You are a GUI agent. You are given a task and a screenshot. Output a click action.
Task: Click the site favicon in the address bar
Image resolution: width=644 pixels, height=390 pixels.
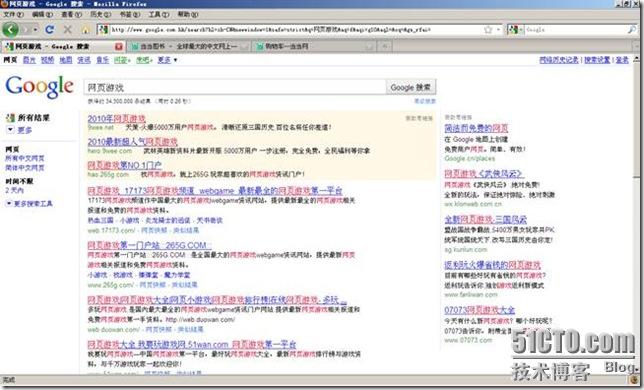[104, 30]
